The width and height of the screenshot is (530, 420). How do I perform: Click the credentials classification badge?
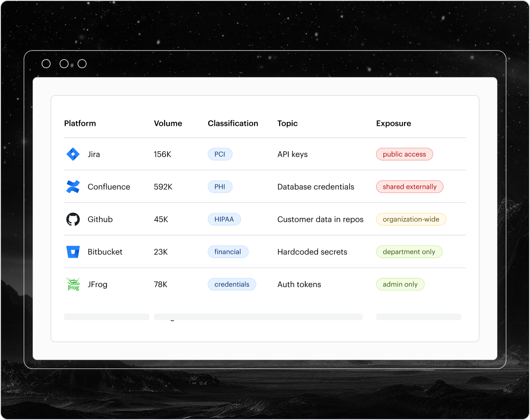click(x=232, y=284)
